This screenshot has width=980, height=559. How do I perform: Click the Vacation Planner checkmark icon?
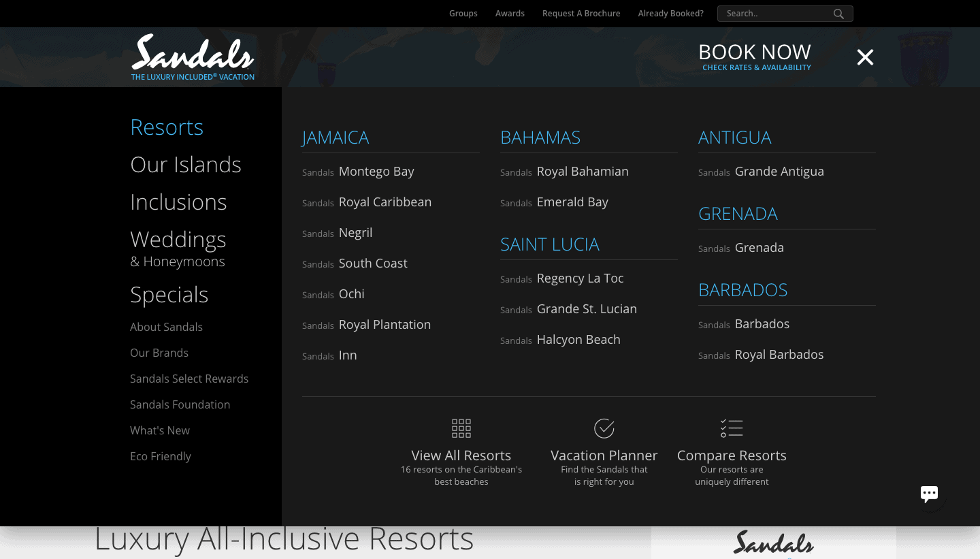click(x=604, y=428)
